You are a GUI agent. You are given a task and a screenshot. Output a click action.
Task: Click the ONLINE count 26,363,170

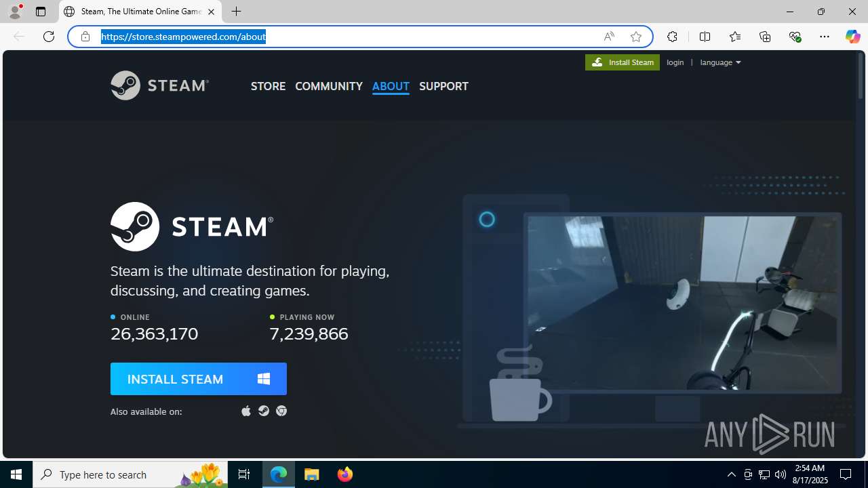[x=155, y=333]
